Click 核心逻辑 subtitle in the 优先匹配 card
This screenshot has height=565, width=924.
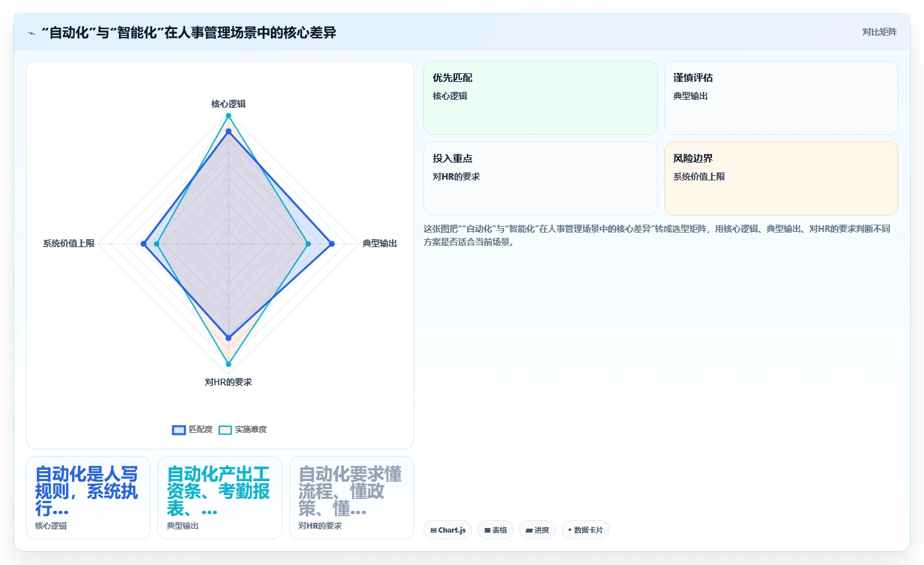[x=450, y=96]
